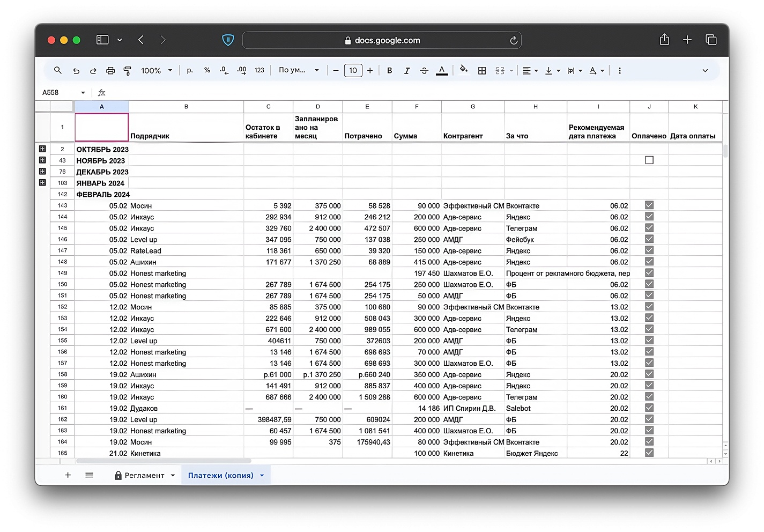
Task: Open the fill color picker
Action: (x=464, y=70)
